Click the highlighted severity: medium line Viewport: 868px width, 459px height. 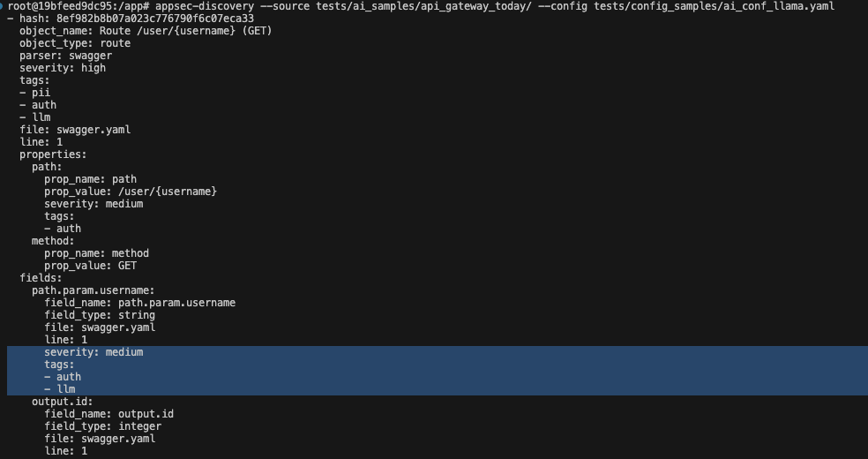(94, 352)
